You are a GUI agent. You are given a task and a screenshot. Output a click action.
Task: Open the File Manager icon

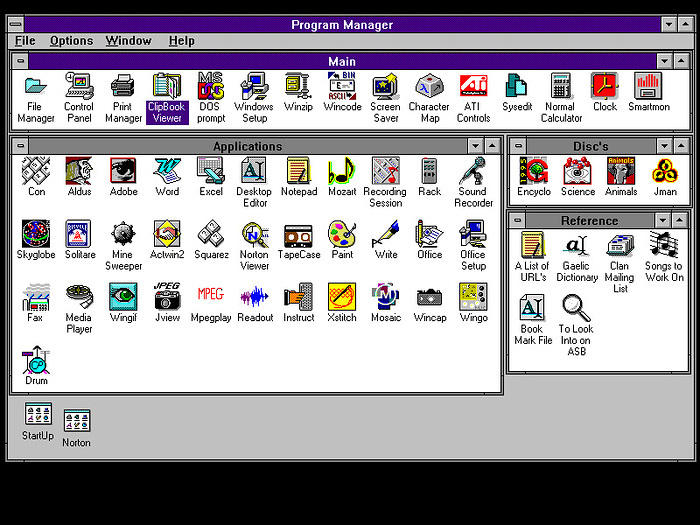tap(36, 86)
